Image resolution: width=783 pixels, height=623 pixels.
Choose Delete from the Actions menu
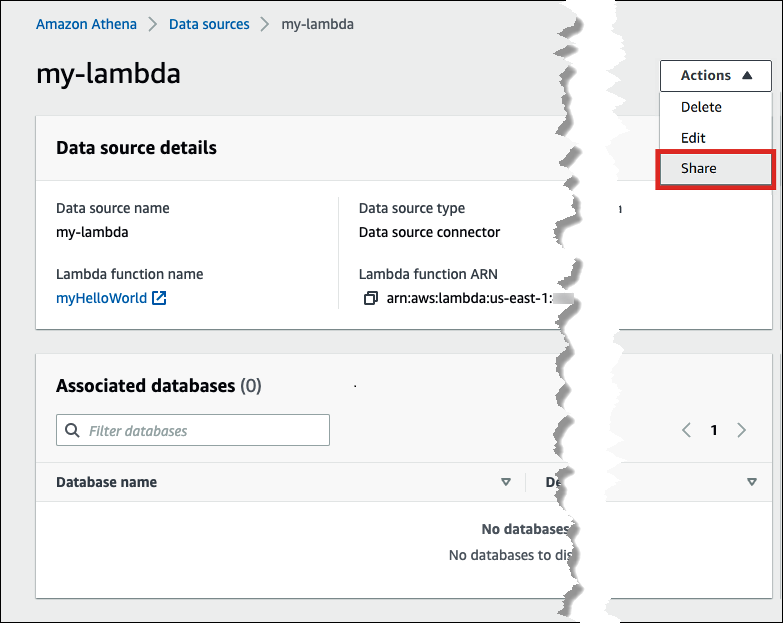click(701, 107)
